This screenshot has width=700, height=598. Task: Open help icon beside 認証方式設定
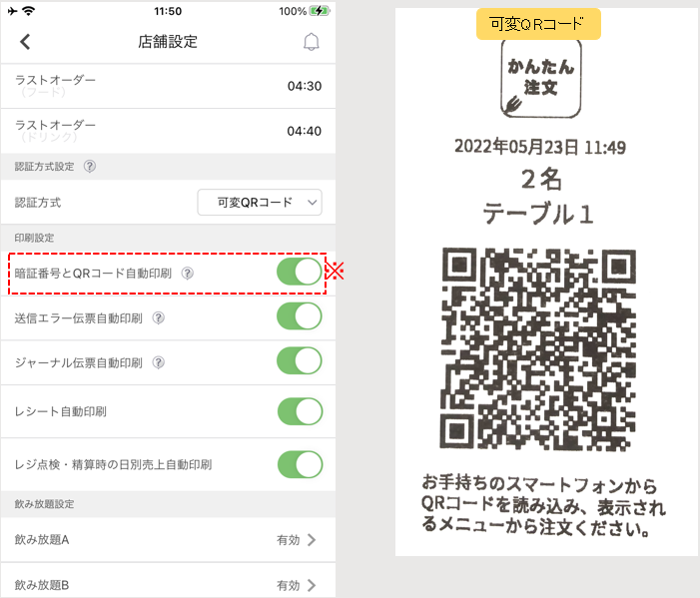[x=91, y=167]
